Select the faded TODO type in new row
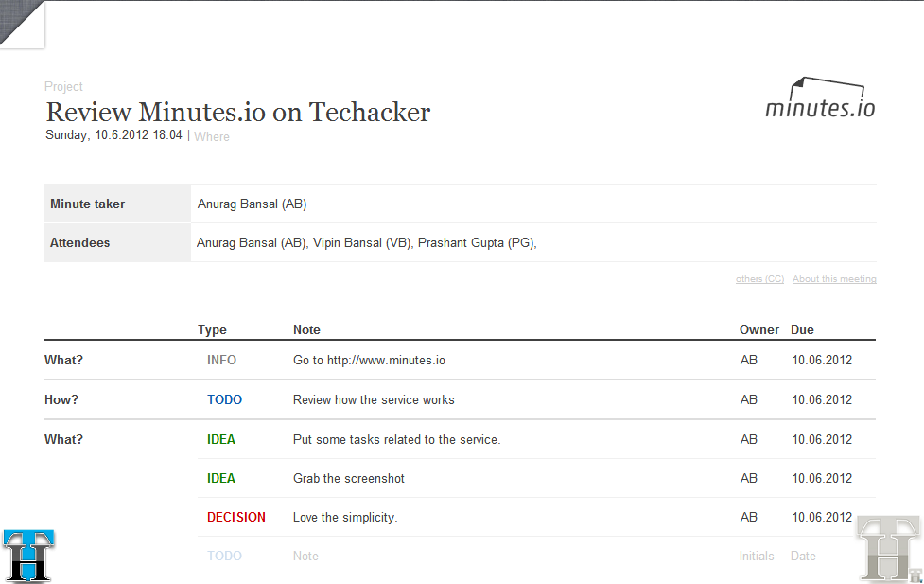The width and height of the screenshot is (924, 584). (x=224, y=557)
